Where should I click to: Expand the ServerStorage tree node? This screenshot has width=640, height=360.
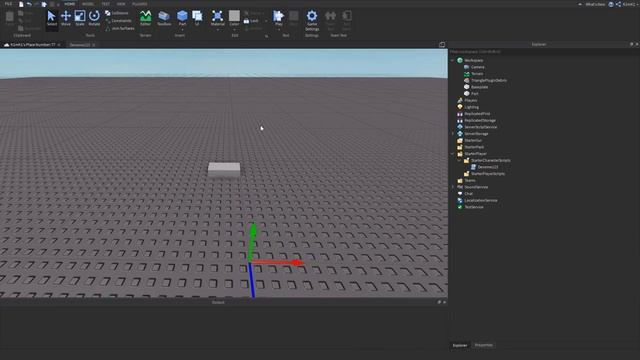click(452, 134)
